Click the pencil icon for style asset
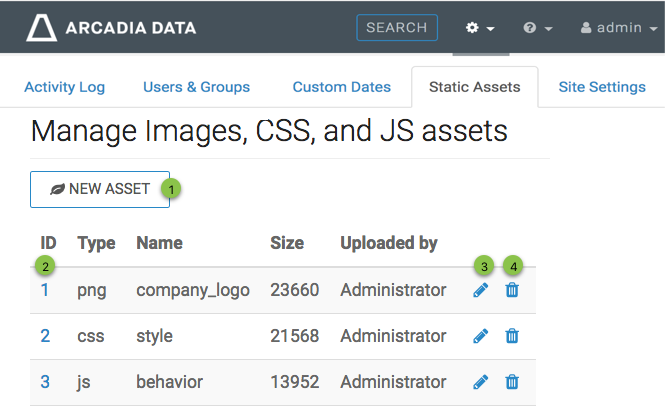This screenshot has height=417, width=665. [x=481, y=336]
